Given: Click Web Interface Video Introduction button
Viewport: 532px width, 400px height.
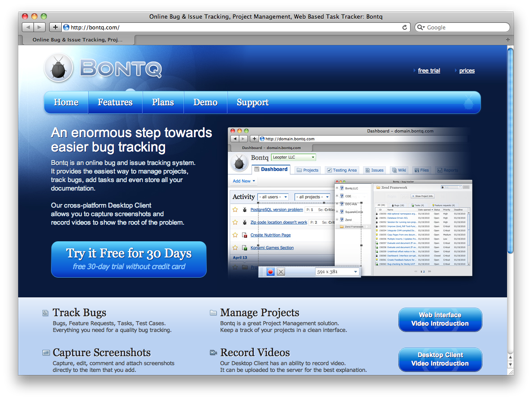Looking at the screenshot, I should click(x=440, y=319).
